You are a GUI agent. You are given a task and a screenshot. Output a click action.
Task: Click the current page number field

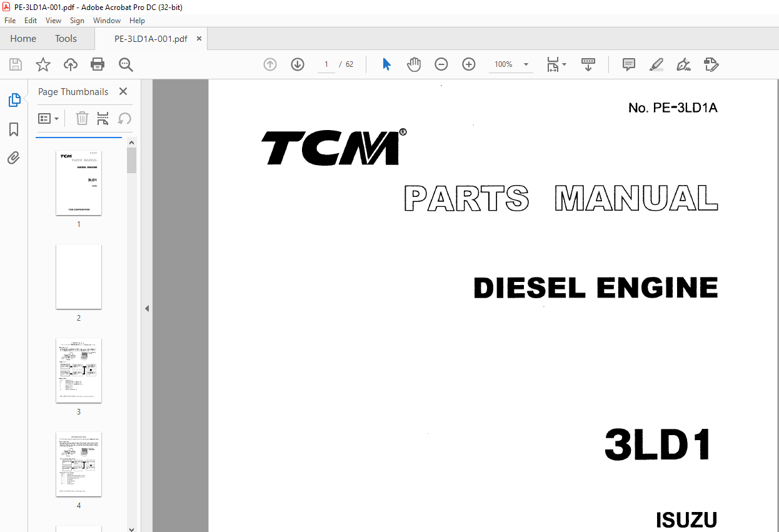click(326, 64)
